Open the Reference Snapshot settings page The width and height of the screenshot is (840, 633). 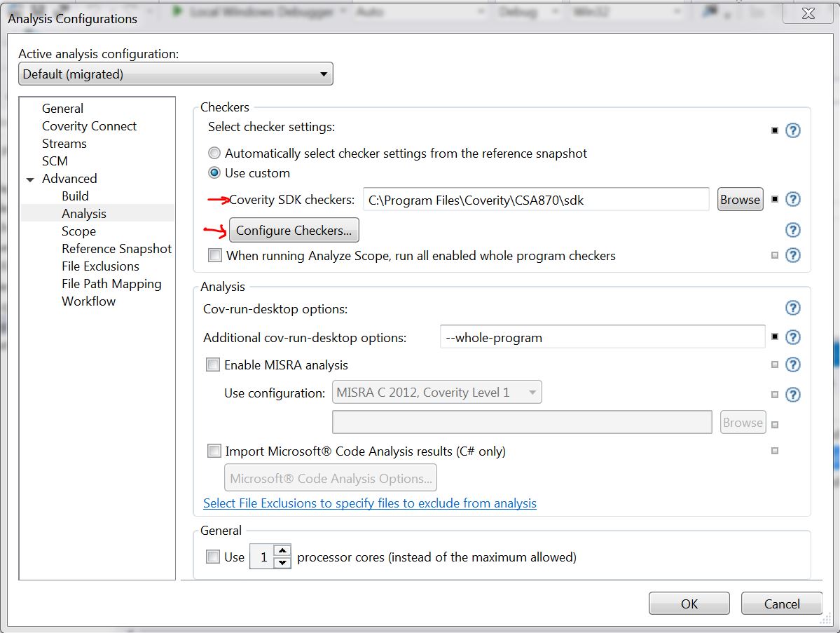click(x=116, y=249)
